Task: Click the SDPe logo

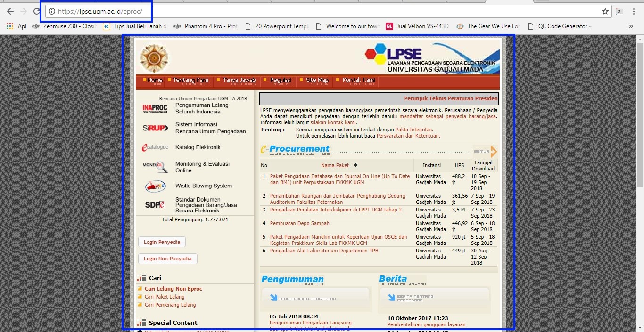Action: tap(155, 205)
